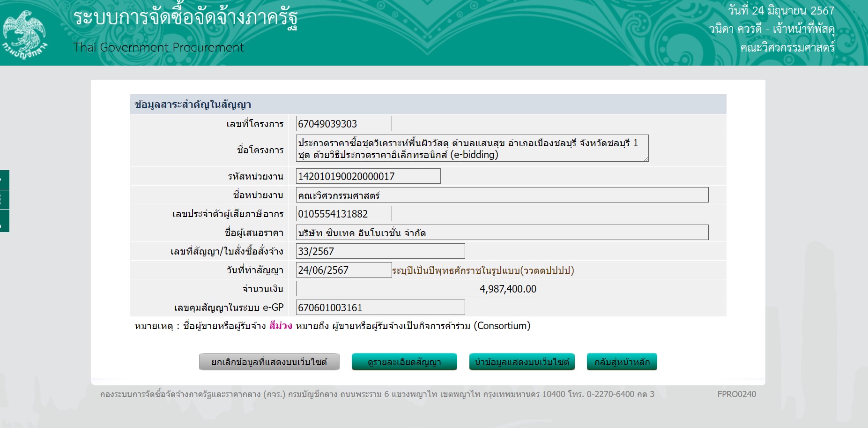Select the agency code field 142010190020000017

(368, 176)
